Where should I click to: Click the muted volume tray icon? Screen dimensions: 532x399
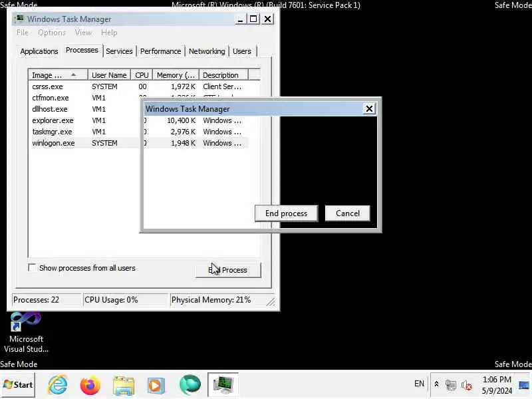pyautogui.click(x=467, y=385)
